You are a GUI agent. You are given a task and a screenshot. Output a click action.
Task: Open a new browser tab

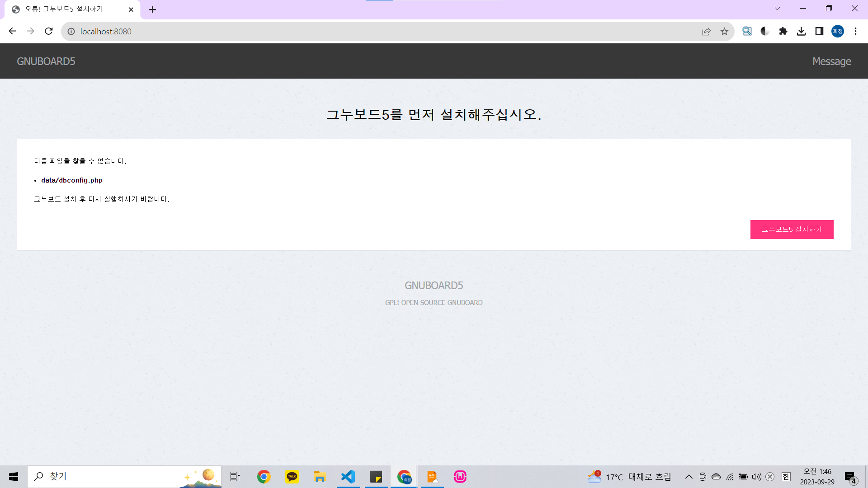[152, 9]
